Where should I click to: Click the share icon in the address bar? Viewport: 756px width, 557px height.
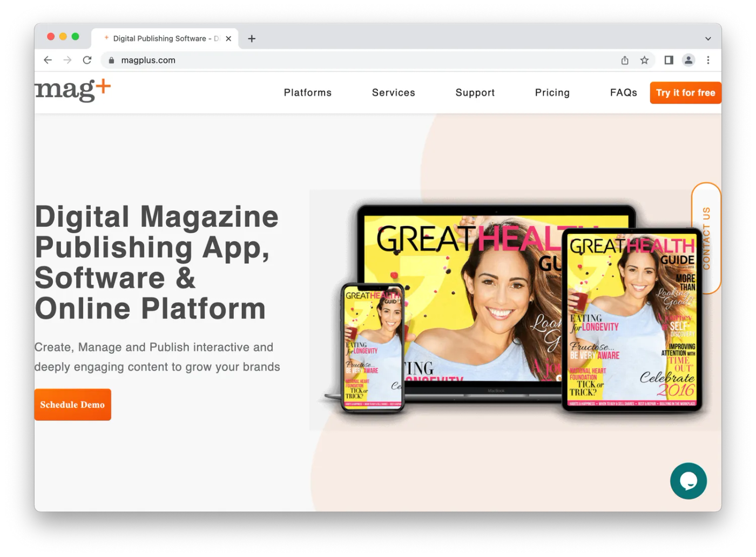tap(624, 60)
